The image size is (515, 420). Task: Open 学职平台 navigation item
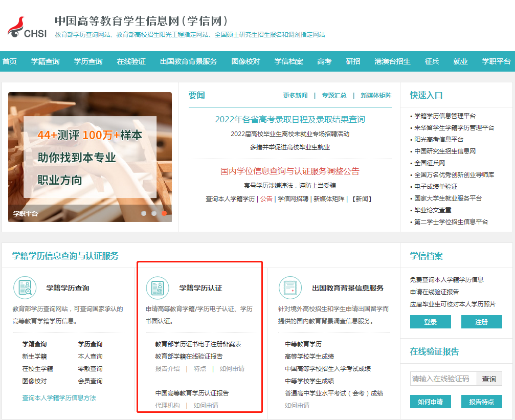tap(496, 61)
